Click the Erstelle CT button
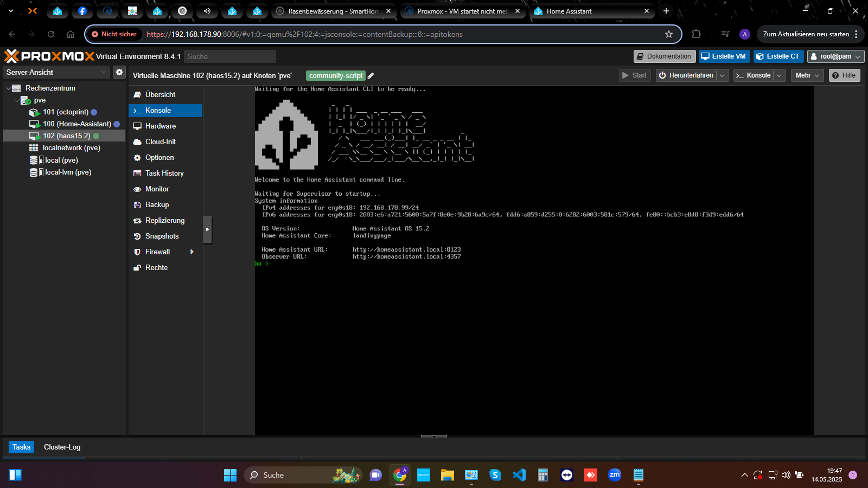Image resolution: width=868 pixels, height=488 pixels. pos(778,56)
